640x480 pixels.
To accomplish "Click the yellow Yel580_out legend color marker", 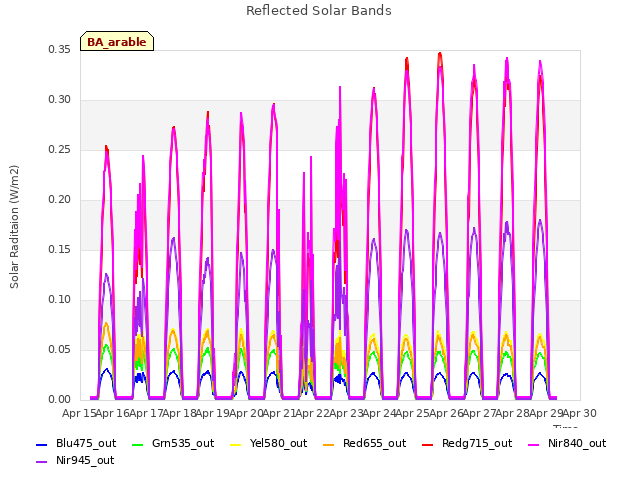I will pos(236,445).
